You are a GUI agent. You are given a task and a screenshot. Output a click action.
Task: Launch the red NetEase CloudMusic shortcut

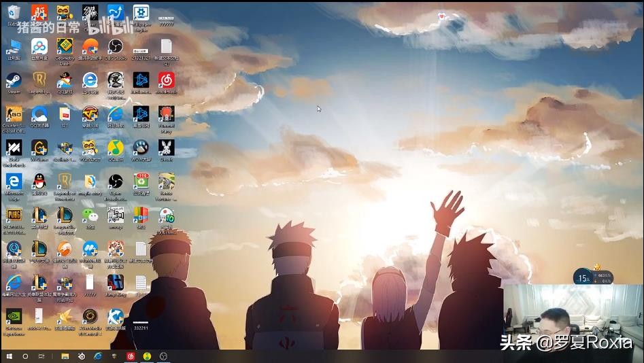[x=166, y=80]
